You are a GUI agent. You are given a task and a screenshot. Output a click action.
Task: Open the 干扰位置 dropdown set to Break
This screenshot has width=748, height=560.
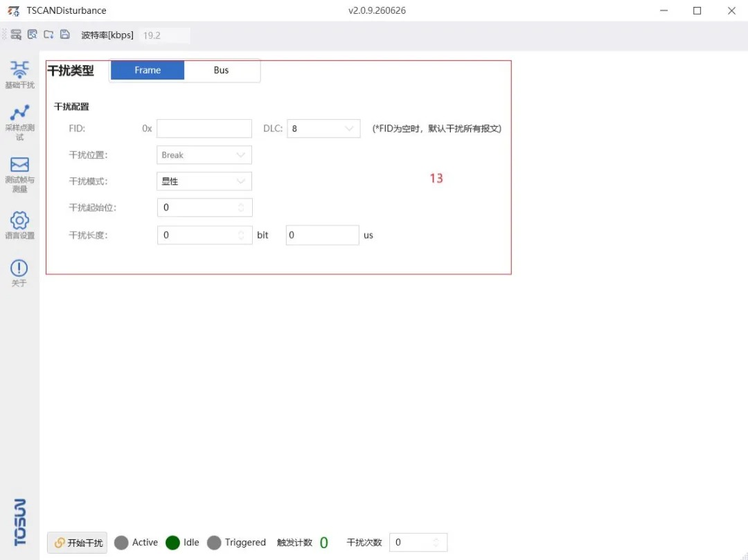click(204, 155)
